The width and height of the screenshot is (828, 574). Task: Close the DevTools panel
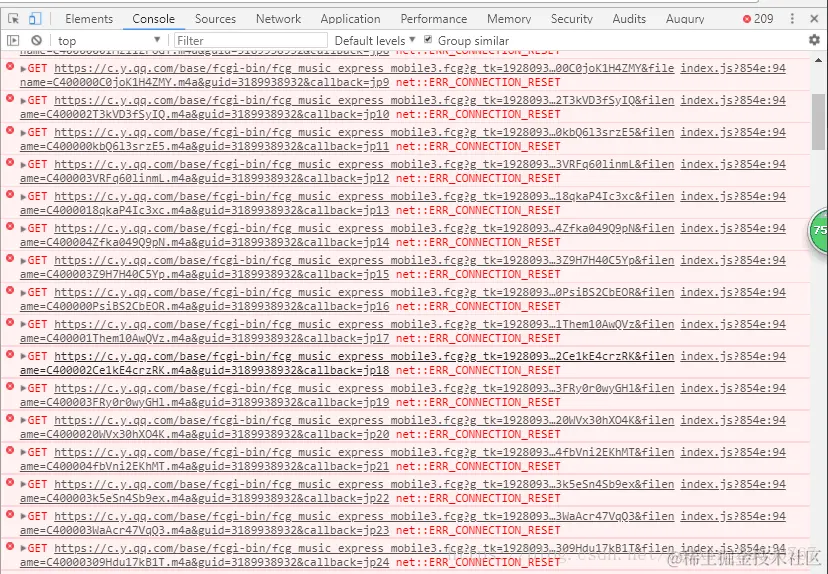pos(814,19)
